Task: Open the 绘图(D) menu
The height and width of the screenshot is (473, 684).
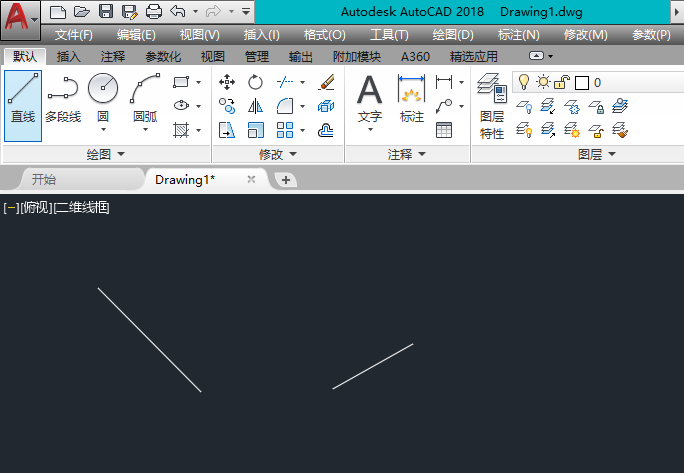Action: (x=453, y=34)
